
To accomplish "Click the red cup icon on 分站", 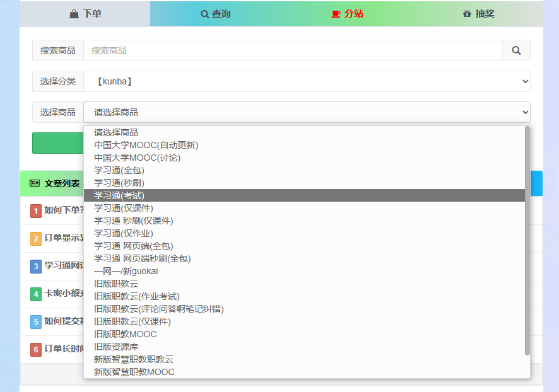I will click(336, 14).
